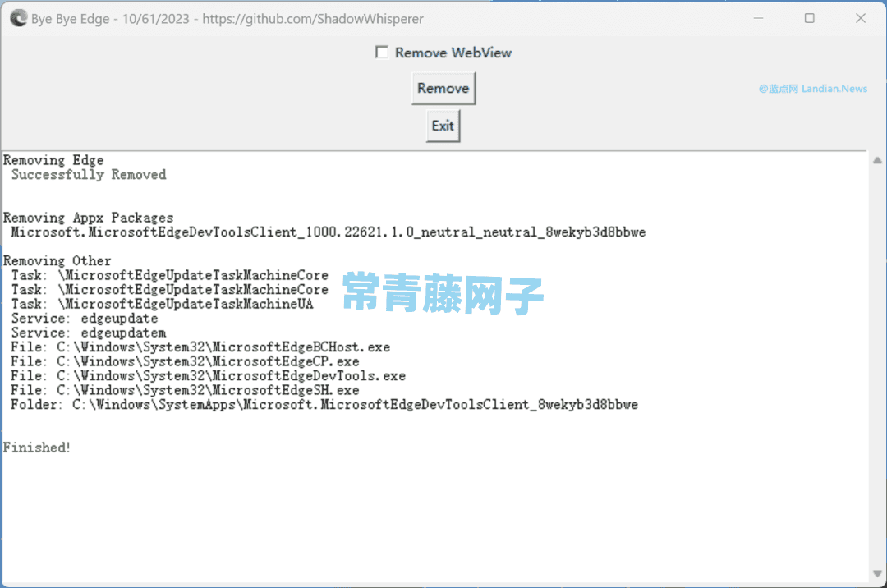Viewport: 887px width, 588px height.
Task: Click the 'Service: edgeupdatem' line
Action: (89, 333)
